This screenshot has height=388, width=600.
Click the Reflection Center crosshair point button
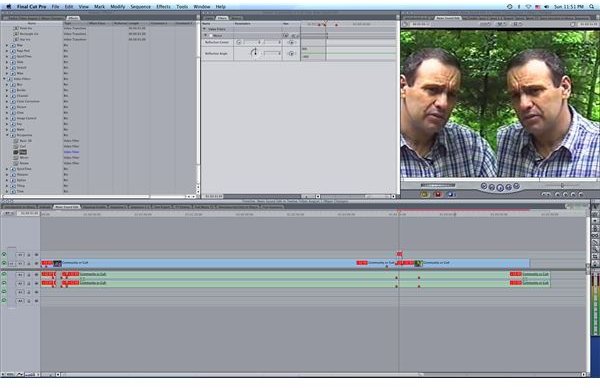click(239, 42)
